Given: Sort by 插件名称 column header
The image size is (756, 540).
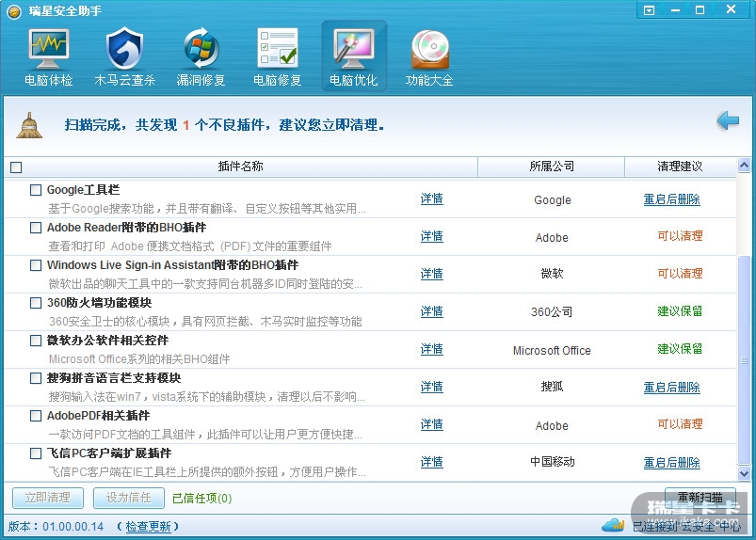Looking at the screenshot, I should (241, 167).
